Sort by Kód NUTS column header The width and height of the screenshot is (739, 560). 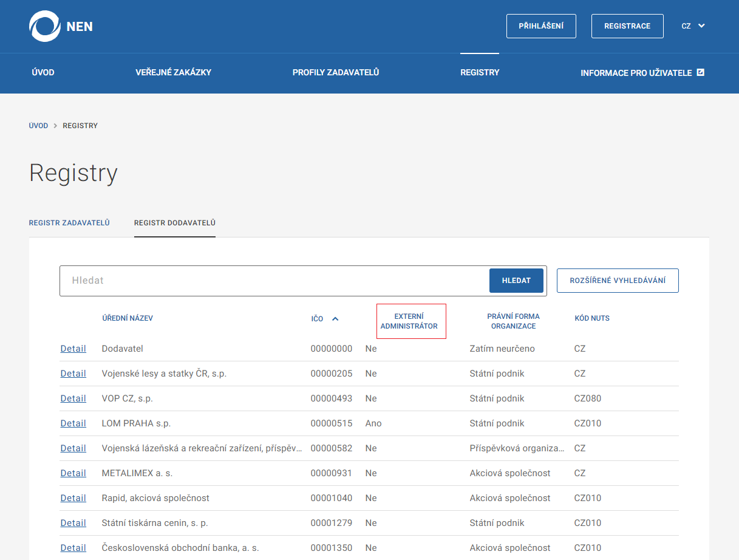click(592, 318)
